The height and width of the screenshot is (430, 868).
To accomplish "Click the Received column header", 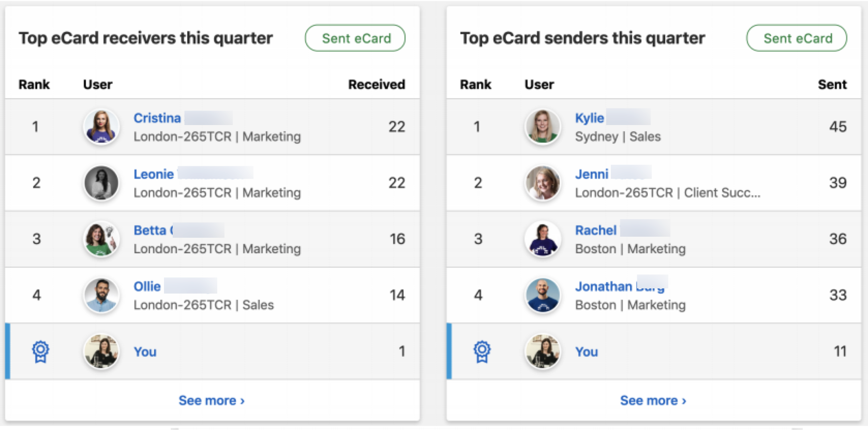I will click(376, 84).
